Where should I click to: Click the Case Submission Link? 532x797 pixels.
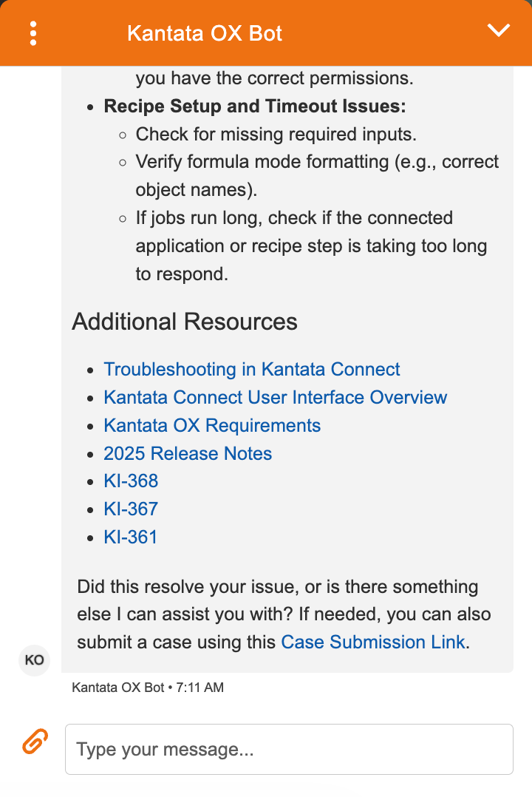tap(373, 642)
